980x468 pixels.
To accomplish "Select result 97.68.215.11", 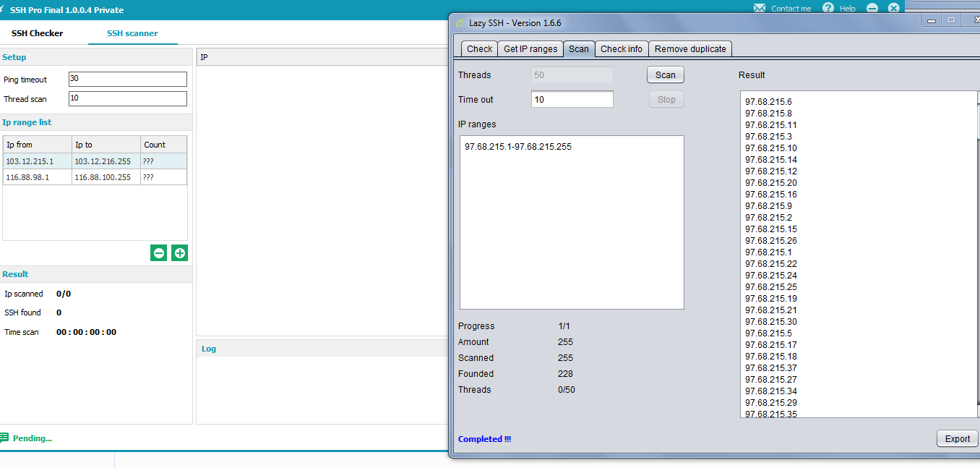I will tap(771, 125).
